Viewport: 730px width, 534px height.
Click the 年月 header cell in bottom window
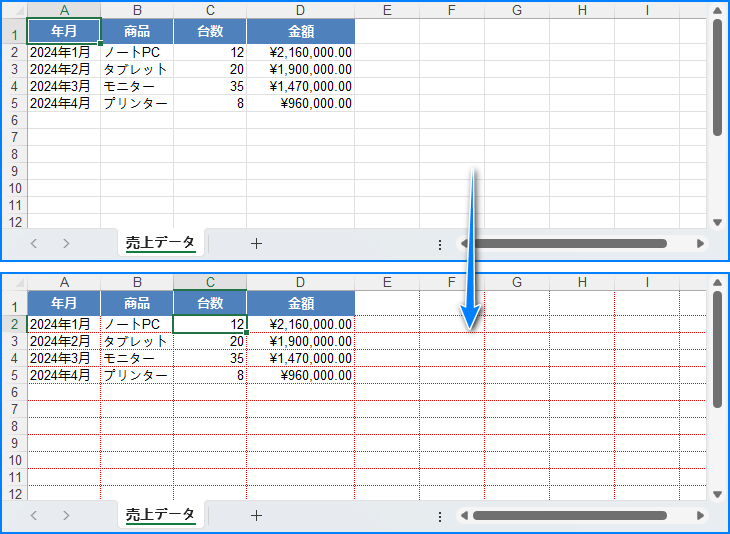(64, 303)
